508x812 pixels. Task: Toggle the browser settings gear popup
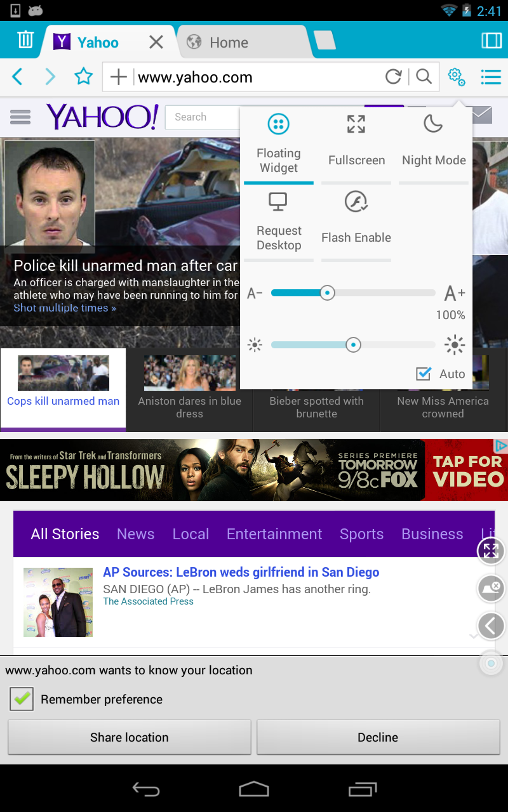click(x=456, y=77)
